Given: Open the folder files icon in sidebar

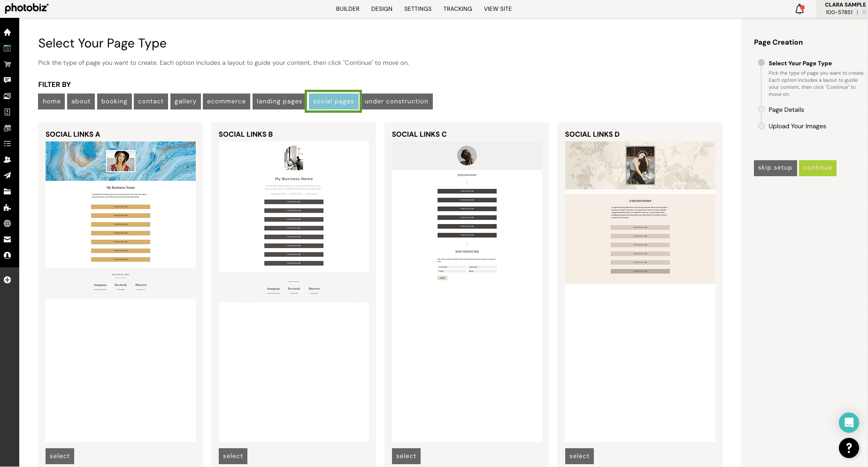Looking at the screenshot, I should 7,192.
